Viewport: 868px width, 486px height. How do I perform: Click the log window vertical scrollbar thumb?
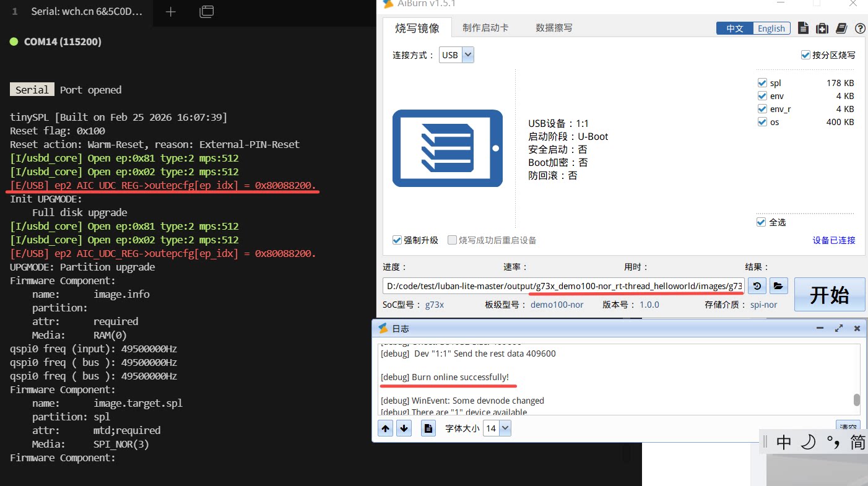click(857, 399)
